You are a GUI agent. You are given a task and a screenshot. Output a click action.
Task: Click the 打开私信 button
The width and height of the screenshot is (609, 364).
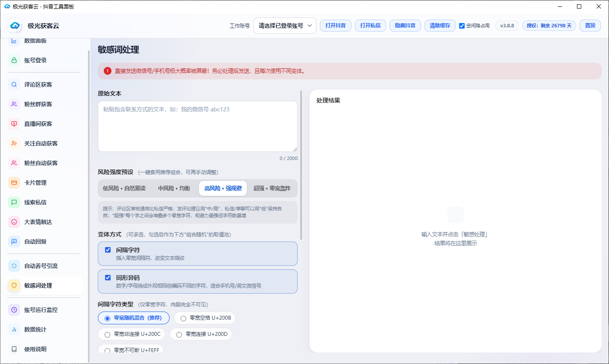370,26
